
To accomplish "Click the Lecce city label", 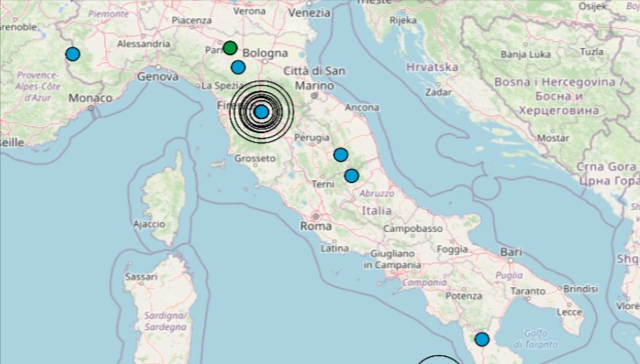I will [569, 312].
